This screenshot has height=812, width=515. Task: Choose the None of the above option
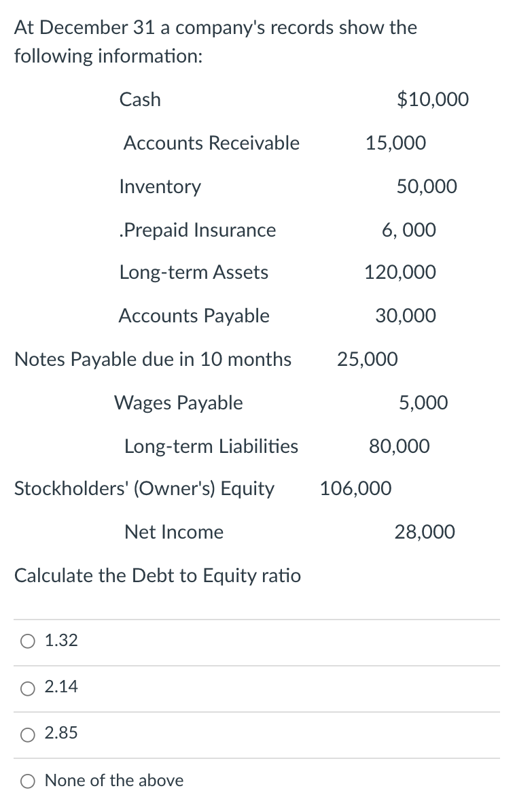click(27, 781)
